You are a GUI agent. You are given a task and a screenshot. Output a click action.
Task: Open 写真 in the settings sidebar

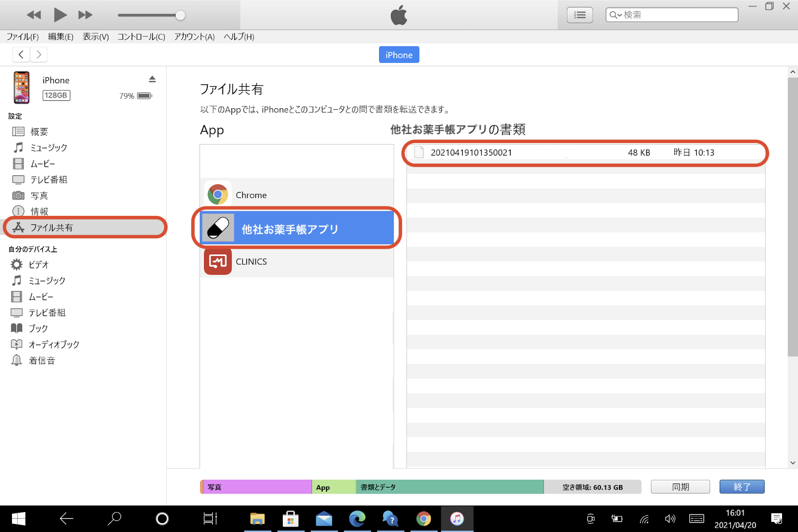(x=39, y=195)
